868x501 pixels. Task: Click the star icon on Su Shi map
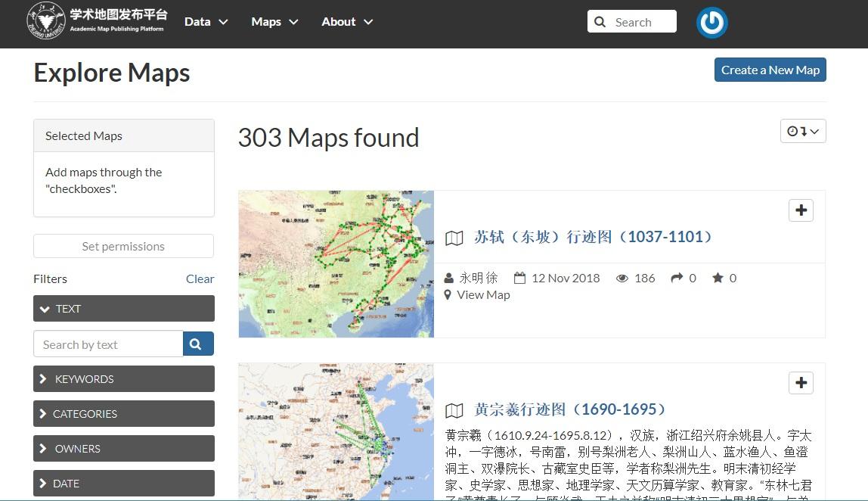click(x=718, y=278)
